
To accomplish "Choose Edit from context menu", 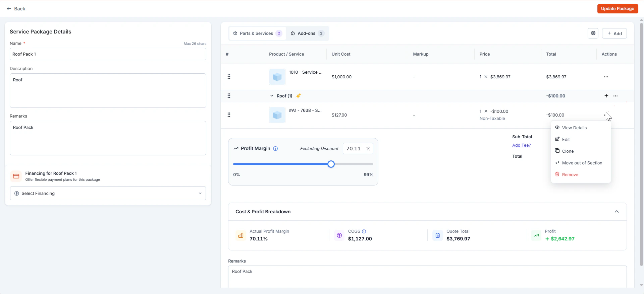I will (x=581, y=139).
